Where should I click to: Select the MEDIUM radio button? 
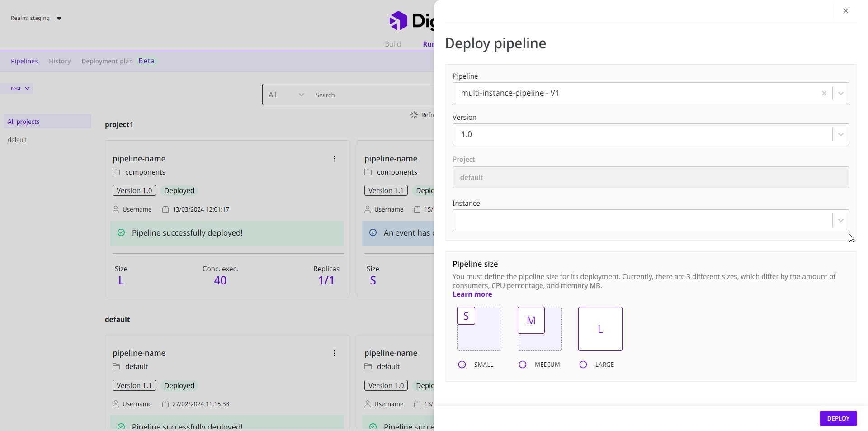point(523,365)
